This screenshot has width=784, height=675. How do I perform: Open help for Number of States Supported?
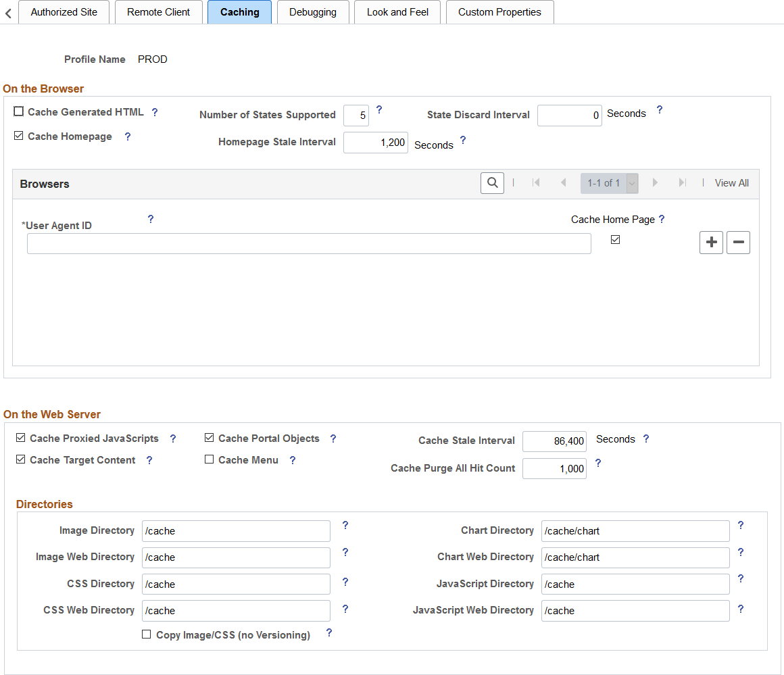pyautogui.click(x=379, y=109)
